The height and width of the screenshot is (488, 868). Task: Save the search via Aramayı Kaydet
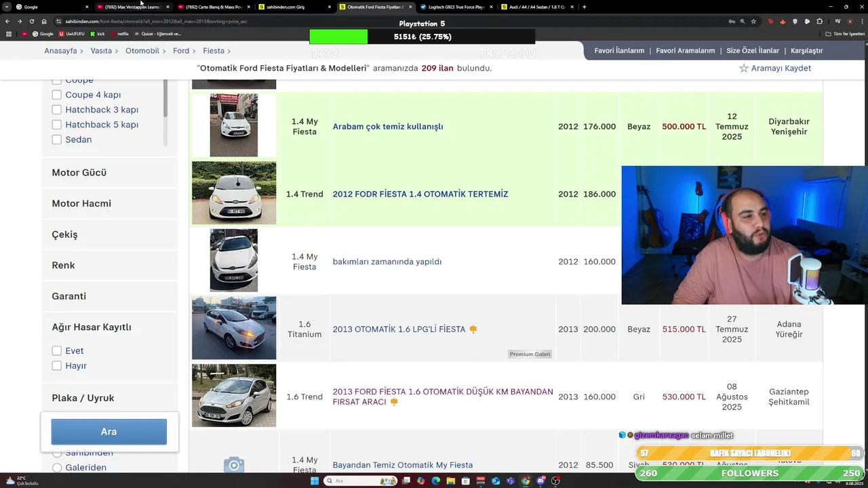click(x=781, y=68)
